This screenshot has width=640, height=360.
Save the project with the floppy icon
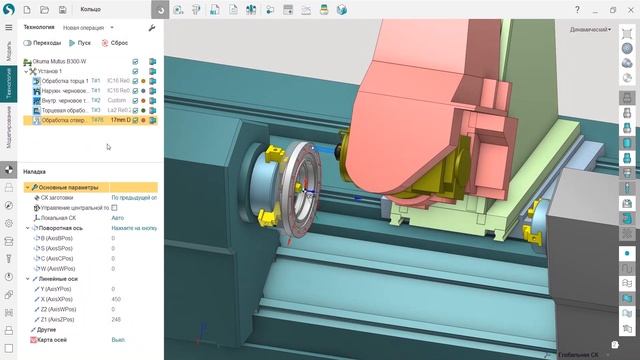[62, 9]
